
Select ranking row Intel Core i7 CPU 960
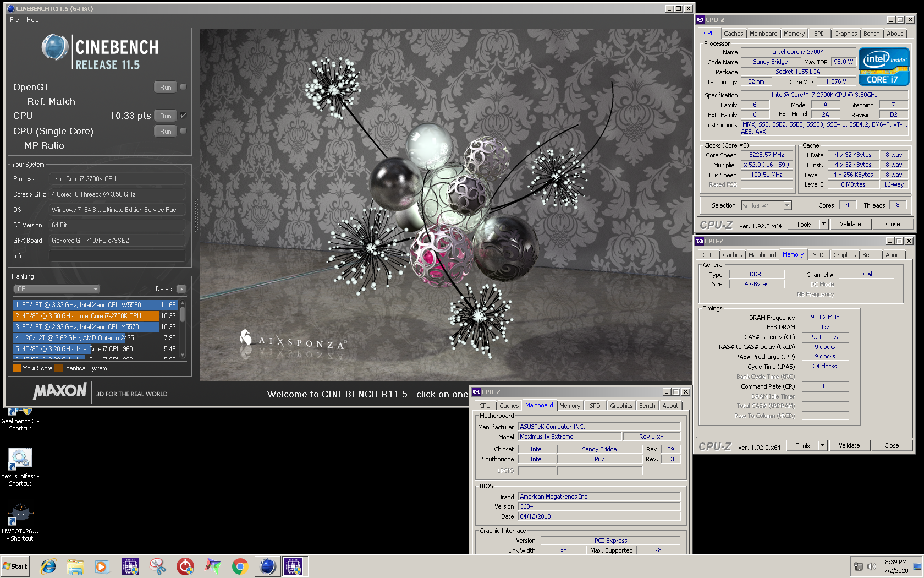(x=96, y=348)
